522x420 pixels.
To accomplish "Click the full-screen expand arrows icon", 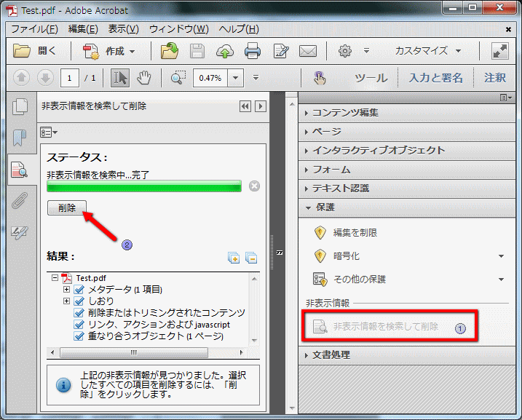I will click(x=500, y=51).
